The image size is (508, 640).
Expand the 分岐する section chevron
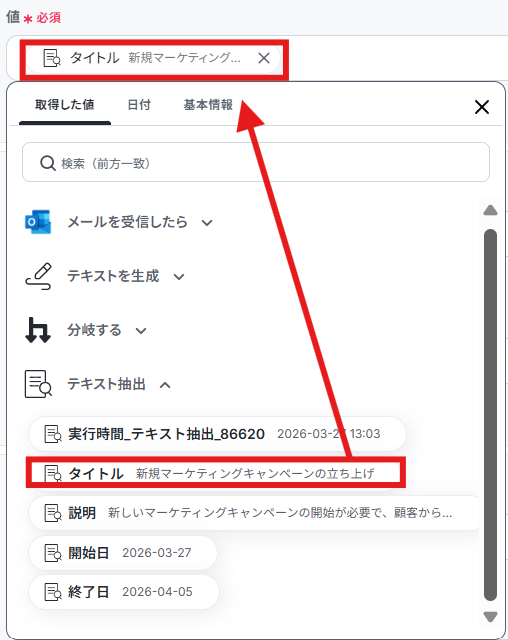click(141, 331)
